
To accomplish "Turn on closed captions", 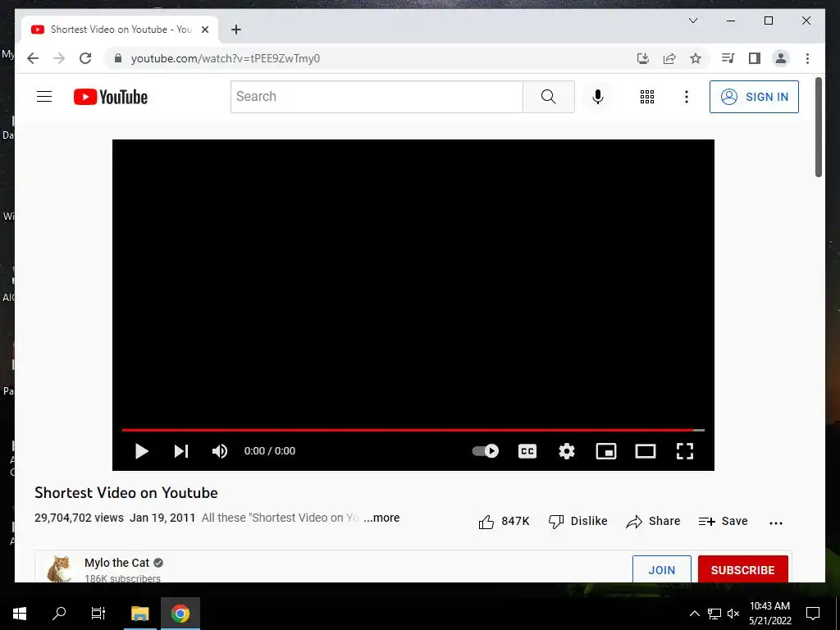I will point(527,451).
